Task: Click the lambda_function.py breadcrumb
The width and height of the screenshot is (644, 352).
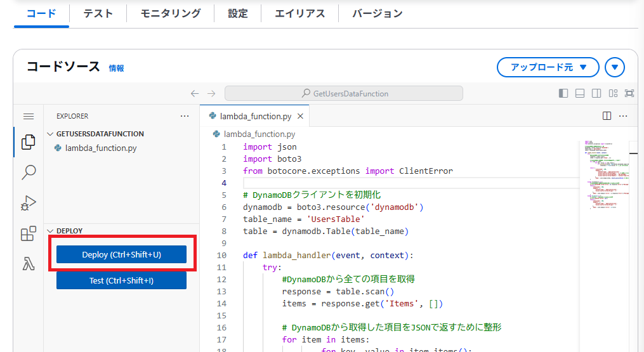Action: (x=260, y=134)
